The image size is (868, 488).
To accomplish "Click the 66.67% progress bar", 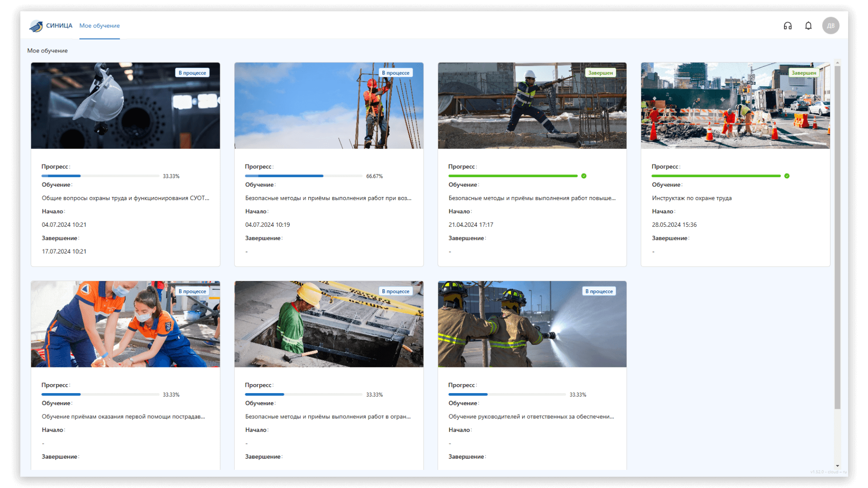I will click(303, 176).
